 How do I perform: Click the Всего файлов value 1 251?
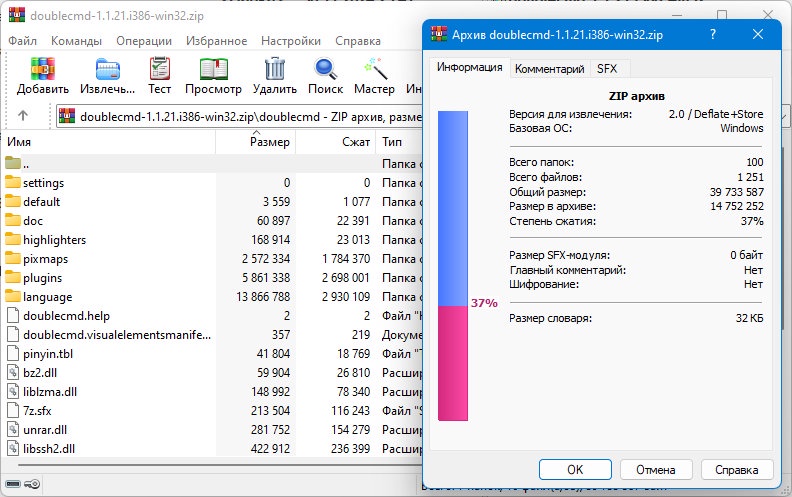pos(750,177)
